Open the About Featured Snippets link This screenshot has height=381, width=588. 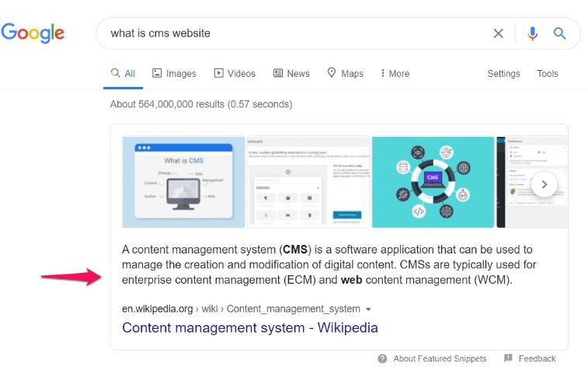440,359
